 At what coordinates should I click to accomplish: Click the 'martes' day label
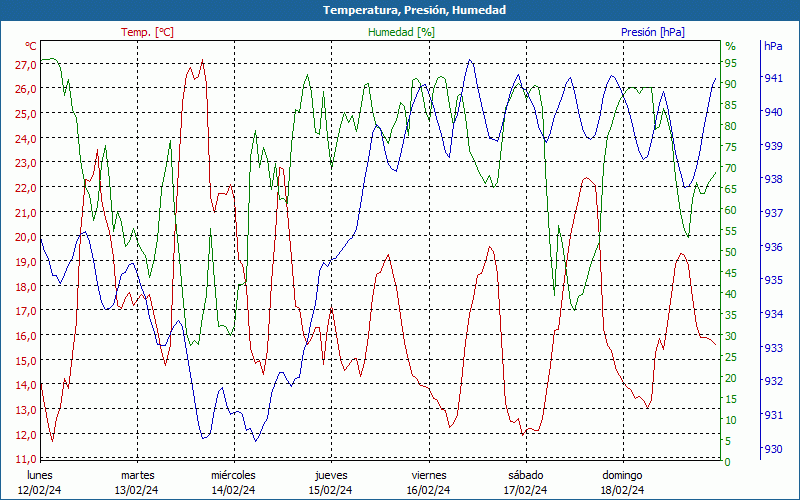point(138,475)
